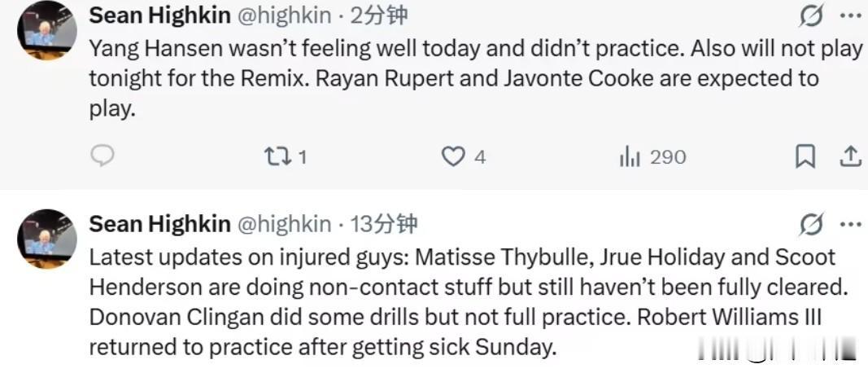
Task: View analytics showing 290 views
Action: 630,156
